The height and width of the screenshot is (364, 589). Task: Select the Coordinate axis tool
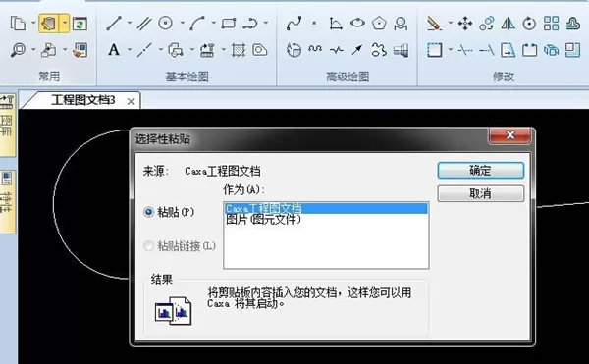(336, 24)
